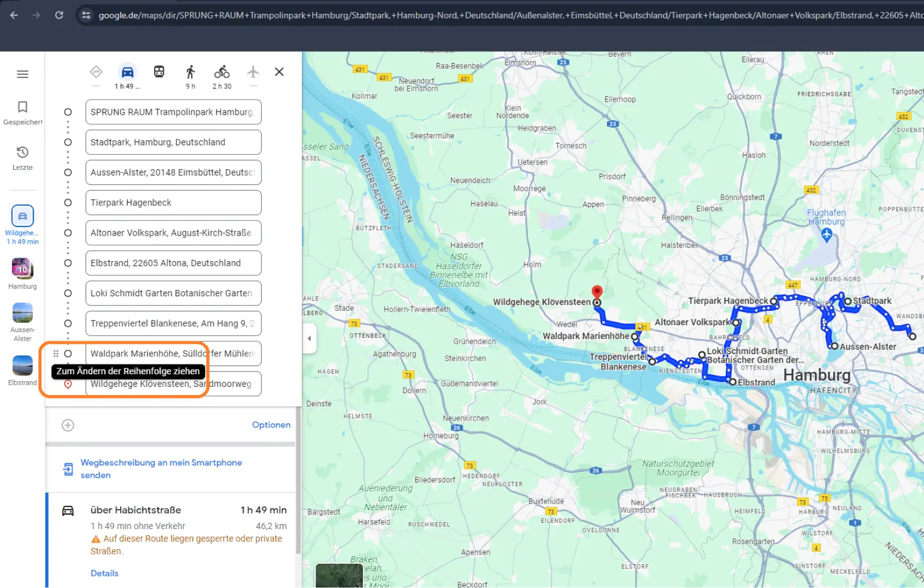The width and height of the screenshot is (924, 588).
Task: Click Hamburg city label on map
Action: (x=817, y=375)
